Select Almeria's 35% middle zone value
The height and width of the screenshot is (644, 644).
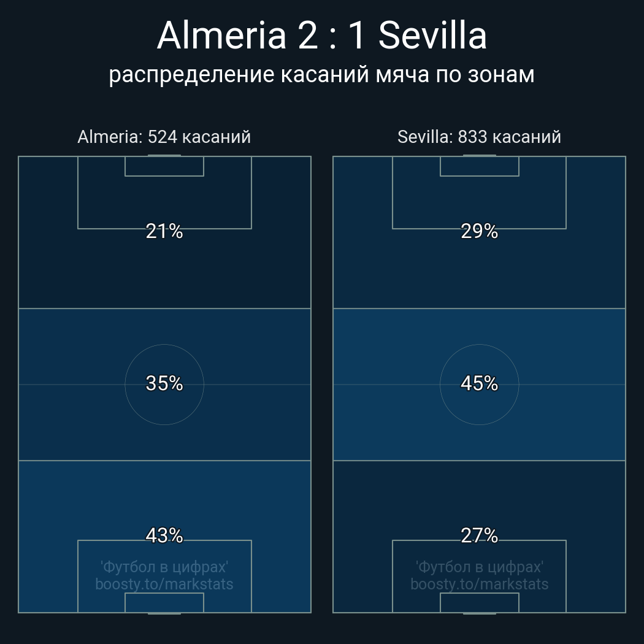point(164,383)
